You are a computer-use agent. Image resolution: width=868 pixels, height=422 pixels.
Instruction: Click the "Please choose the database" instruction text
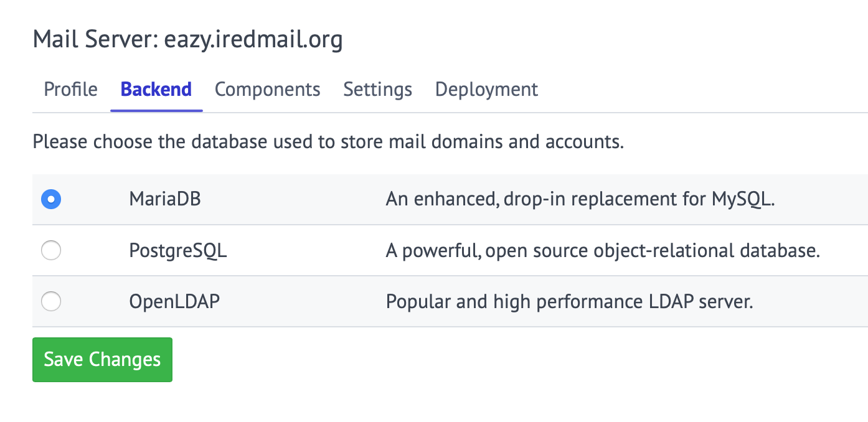(x=328, y=143)
